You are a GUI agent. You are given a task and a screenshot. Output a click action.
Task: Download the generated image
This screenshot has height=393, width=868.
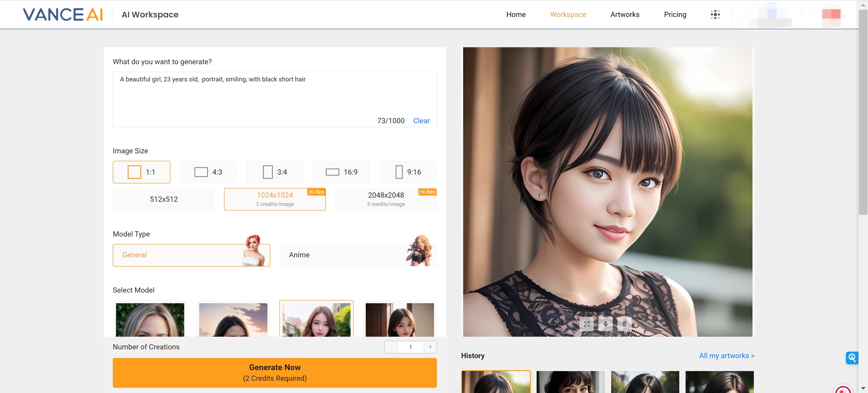(x=606, y=324)
